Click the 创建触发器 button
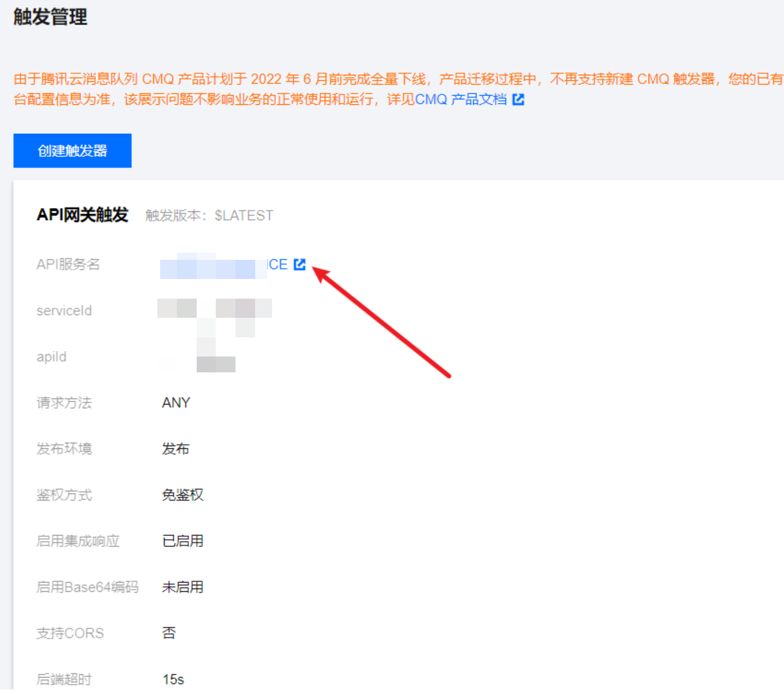The width and height of the screenshot is (784, 695). pyautogui.click(x=72, y=151)
